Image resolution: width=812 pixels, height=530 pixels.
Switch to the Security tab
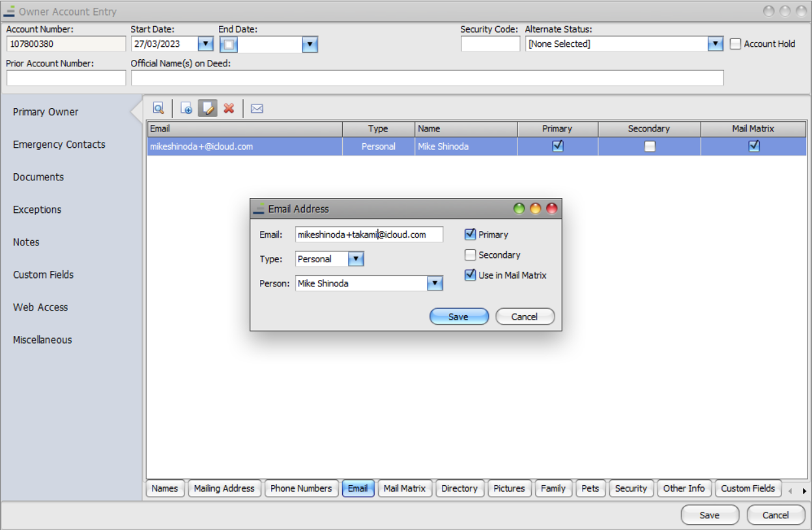(x=631, y=488)
